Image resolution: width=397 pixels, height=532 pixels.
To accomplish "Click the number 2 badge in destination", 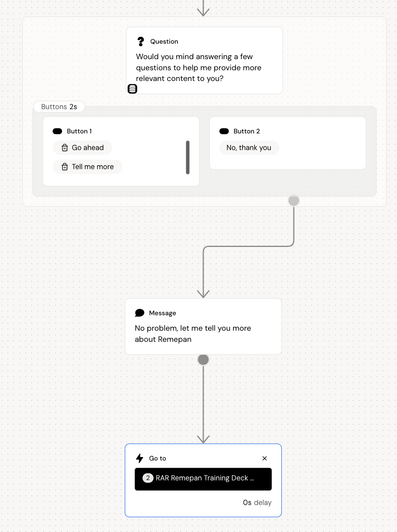I will (x=148, y=478).
